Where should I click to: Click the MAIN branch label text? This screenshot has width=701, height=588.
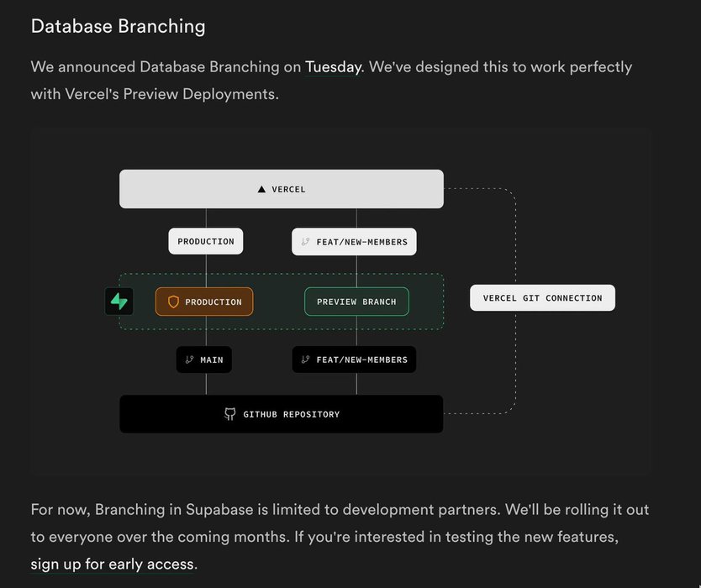pos(212,360)
